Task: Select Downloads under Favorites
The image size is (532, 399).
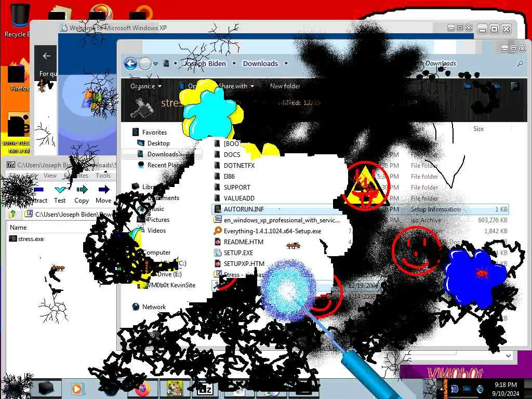Action: pyautogui.click(x=163, y=154)
